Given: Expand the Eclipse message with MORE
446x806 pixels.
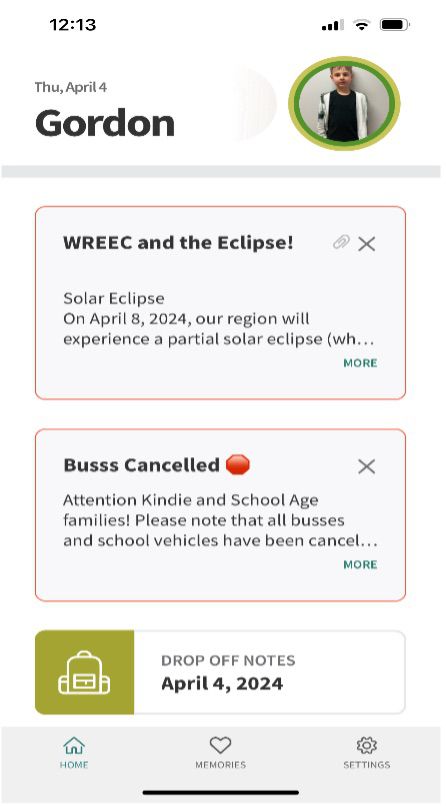Looking at the screenshot, I should pyautogui.click(x=360, y=363).
